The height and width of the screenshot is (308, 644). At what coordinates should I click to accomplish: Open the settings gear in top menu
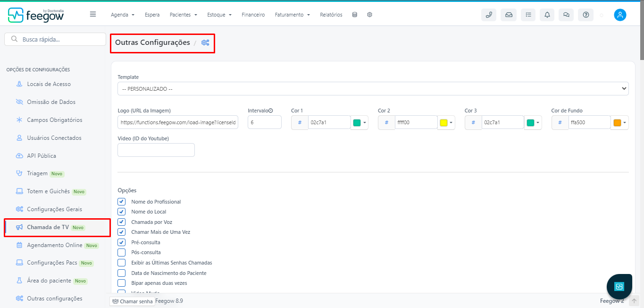[x=370, y=15]
